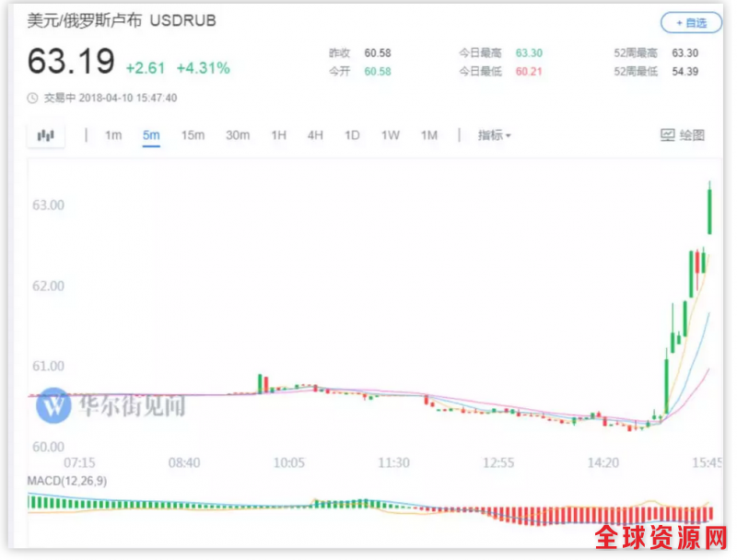The height and width of the screenshot is (560, 737).
Task: Click the 07:15 time axis label
Action: [79, 462]
